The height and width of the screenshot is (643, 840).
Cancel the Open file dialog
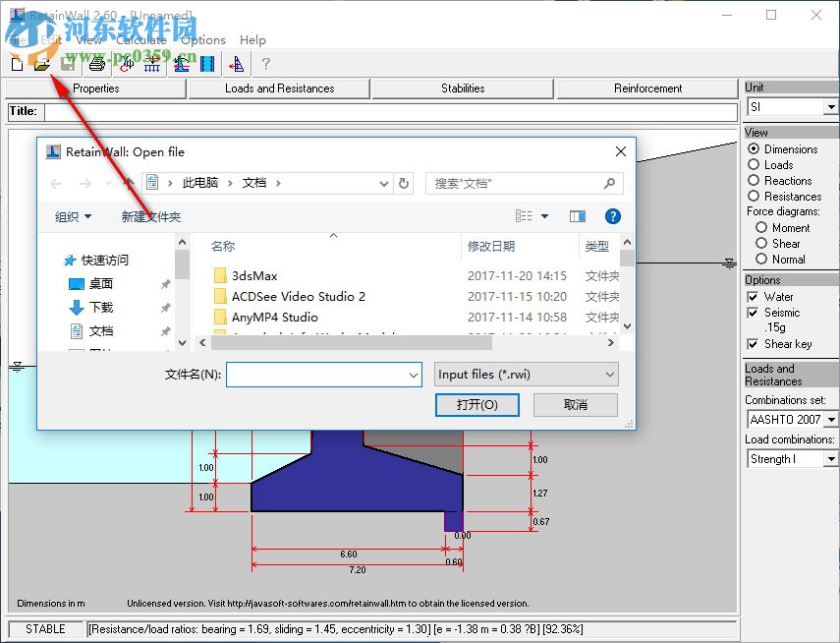tap(575, 404)
